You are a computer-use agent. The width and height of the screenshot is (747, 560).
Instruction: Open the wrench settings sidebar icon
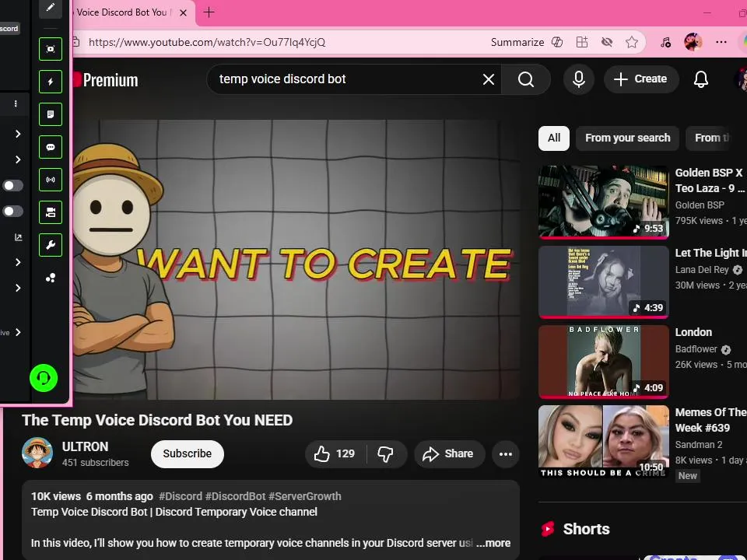[51, 245]
